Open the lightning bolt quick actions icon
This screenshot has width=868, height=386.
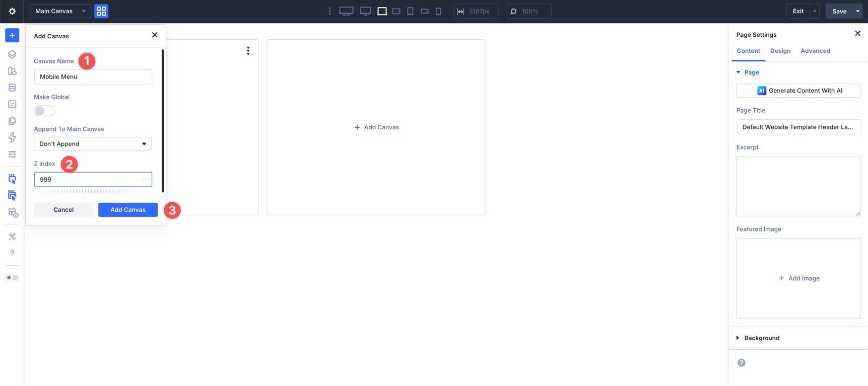pyautogui.click(x=12, y=137)
